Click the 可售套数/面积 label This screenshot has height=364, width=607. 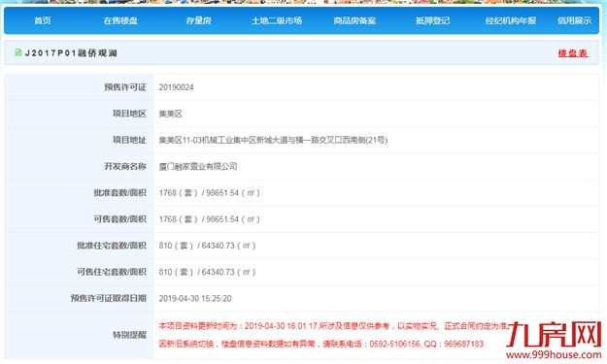[120, 219]
